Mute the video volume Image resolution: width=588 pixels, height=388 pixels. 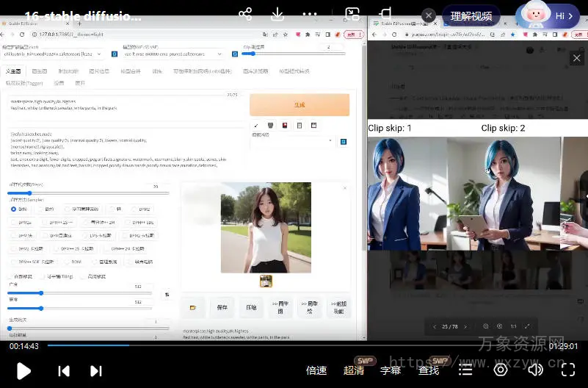(536, 370)
